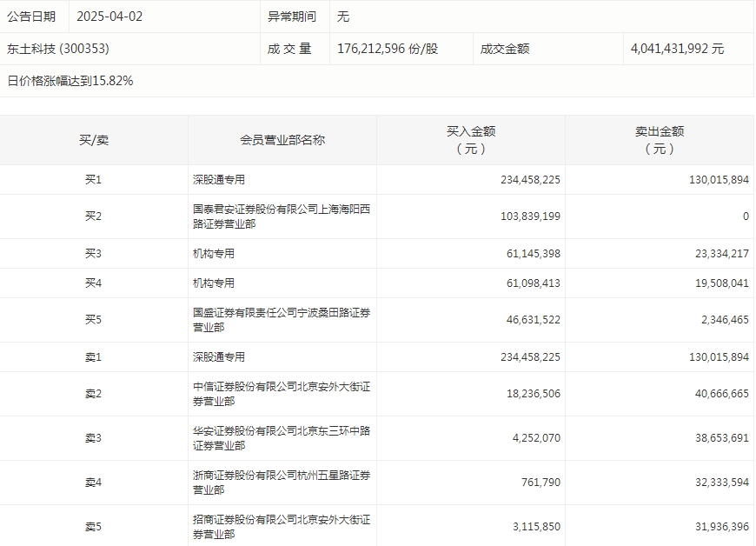
Task: Select sell amount 19,508,041
Action: click(722, 283)
